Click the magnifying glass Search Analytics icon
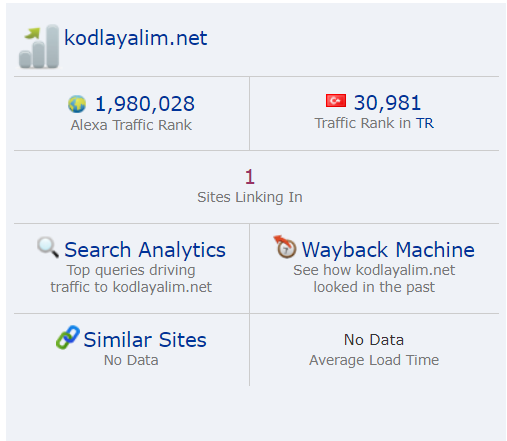This screenshot has width=507, height=441. pyautogui.click(x=48, y=247)
